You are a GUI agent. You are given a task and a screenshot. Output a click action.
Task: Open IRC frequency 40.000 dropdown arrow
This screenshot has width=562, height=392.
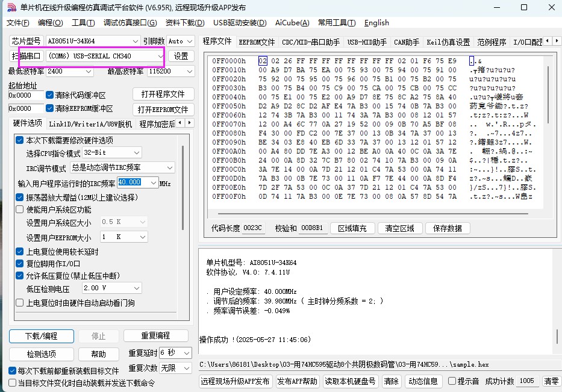point(154,182)
